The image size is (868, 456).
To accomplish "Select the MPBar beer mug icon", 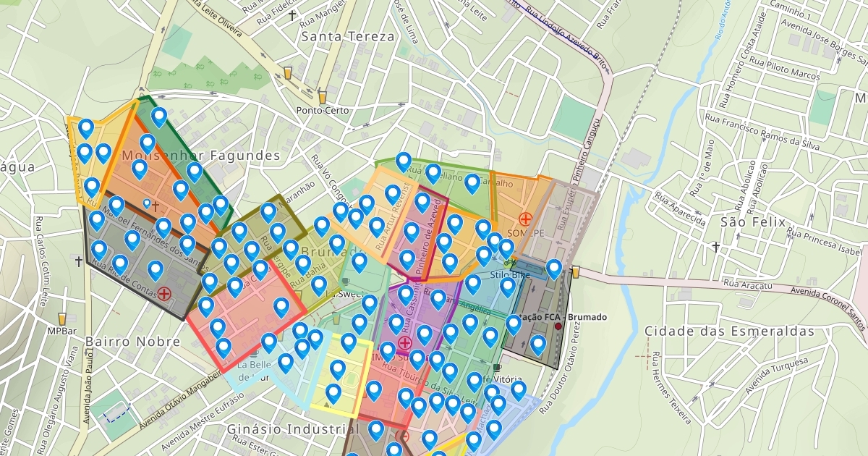I will (61, 318).
